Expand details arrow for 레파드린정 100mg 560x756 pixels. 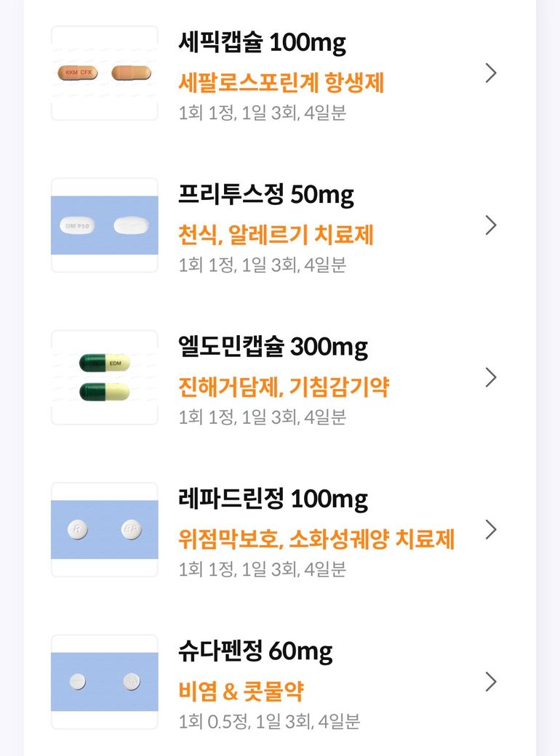(x=491, y=529)
